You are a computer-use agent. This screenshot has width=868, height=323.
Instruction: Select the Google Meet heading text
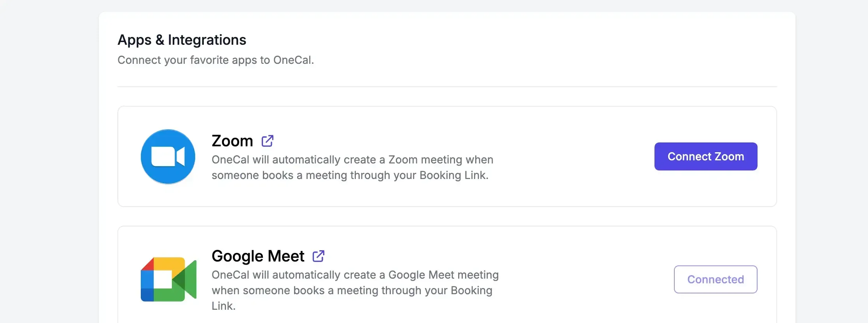[x=257, y=256]
